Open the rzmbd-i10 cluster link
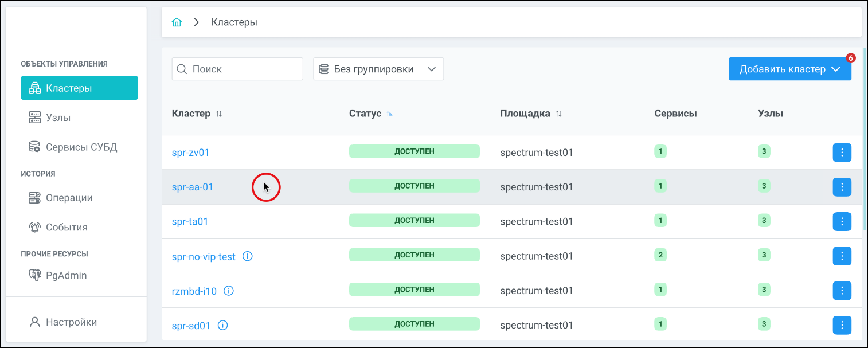 coord(194,291)
